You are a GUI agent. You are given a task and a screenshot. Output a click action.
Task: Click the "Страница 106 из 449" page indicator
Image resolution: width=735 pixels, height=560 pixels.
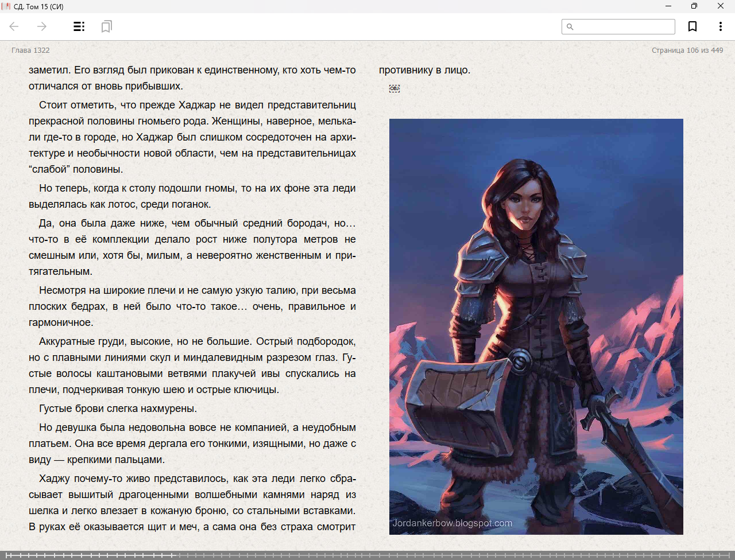687,50
